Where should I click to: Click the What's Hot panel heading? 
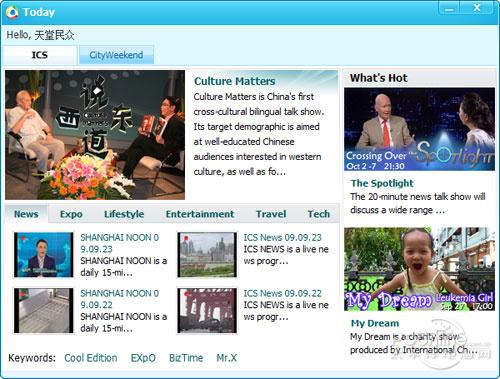[379, 78]
